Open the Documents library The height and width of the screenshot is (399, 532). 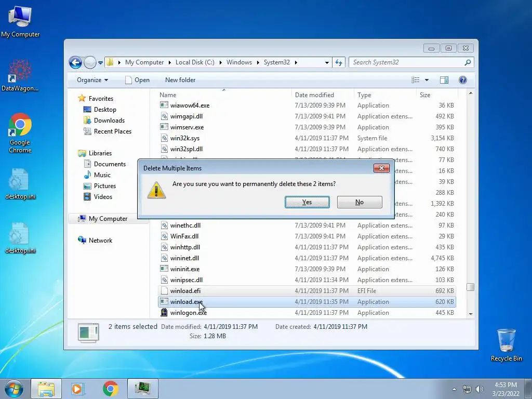point(110,164)
